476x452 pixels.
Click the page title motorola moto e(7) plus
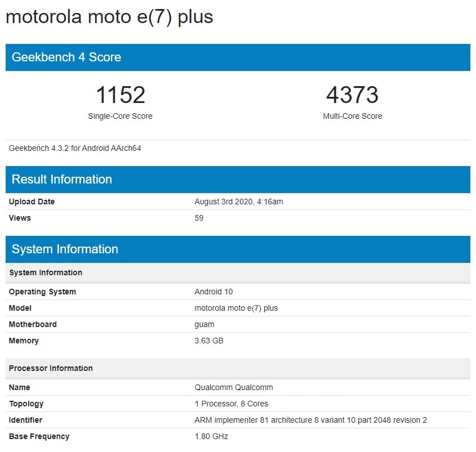(109, 17)
